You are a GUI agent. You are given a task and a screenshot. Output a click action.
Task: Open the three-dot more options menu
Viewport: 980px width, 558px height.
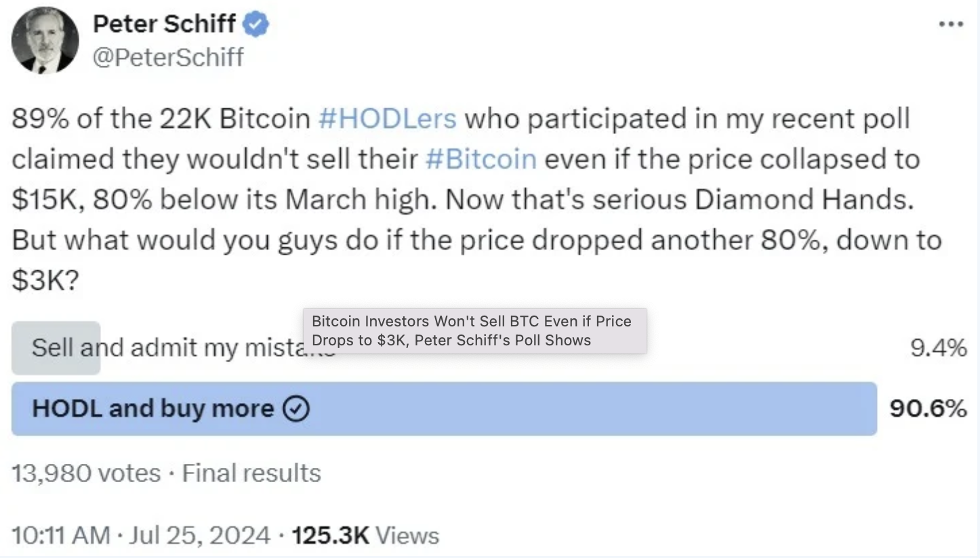point(951,24)
